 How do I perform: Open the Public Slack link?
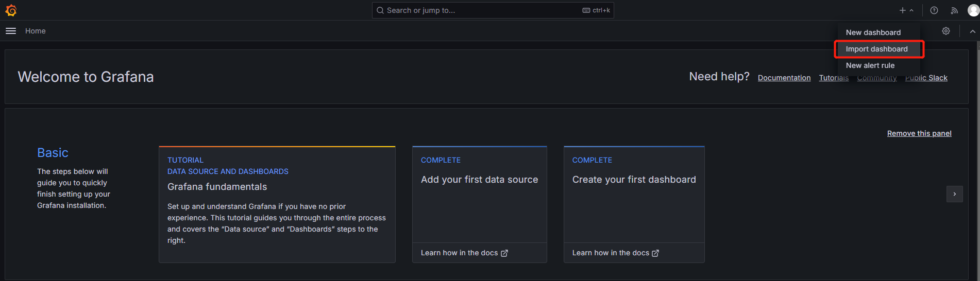tap(926, 78)
